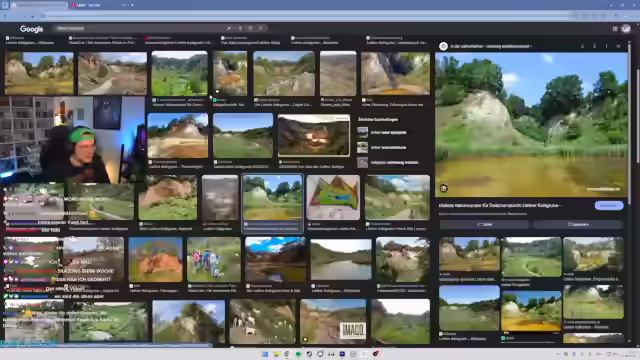Open the three-dot more options in preview panel

[x=606, y=46]
